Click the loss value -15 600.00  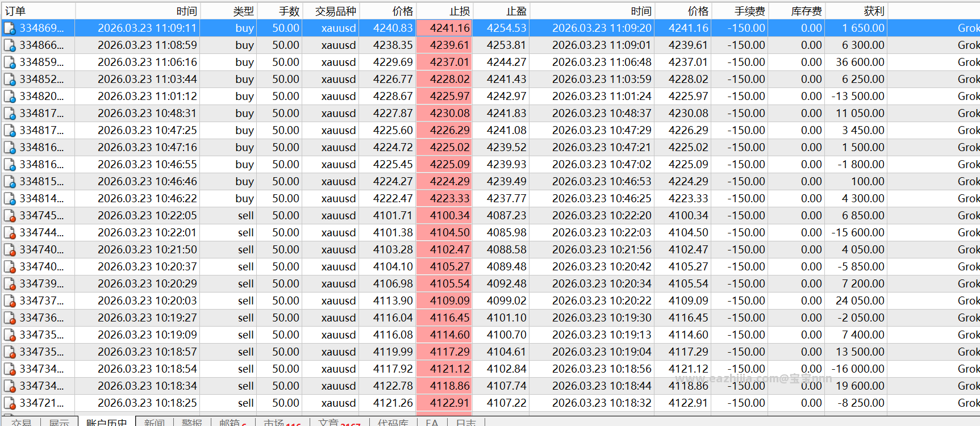tap(858, 233)
